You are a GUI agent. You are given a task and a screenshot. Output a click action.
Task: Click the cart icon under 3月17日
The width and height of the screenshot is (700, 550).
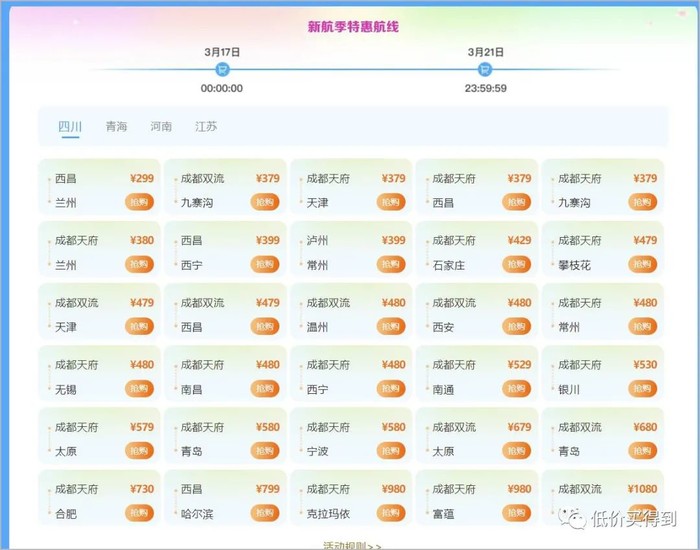(222, 69)
